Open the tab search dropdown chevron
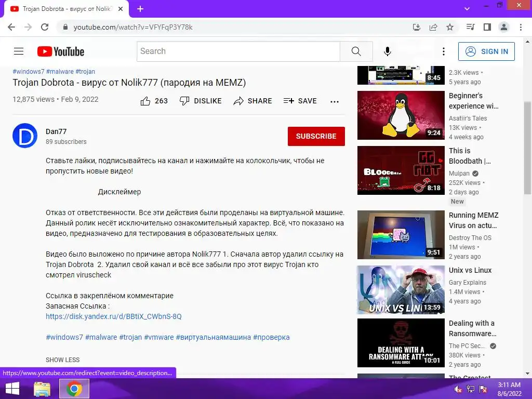The height and width of the screenshot is (399, 532). (467, 9)
